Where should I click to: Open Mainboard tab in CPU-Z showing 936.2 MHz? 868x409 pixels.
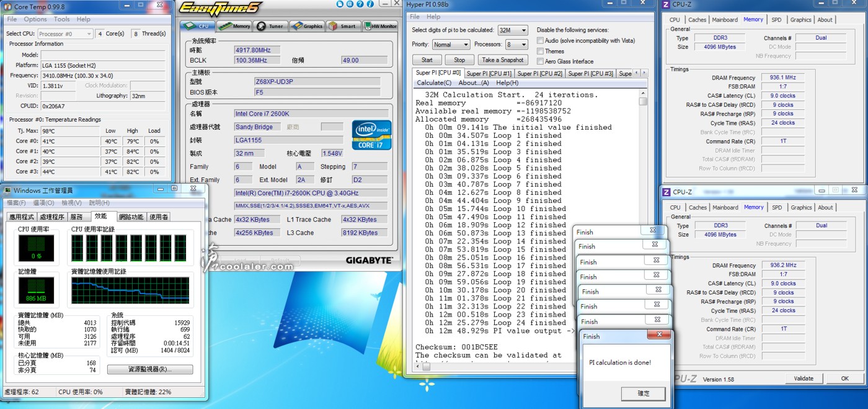tap(725, 207)
